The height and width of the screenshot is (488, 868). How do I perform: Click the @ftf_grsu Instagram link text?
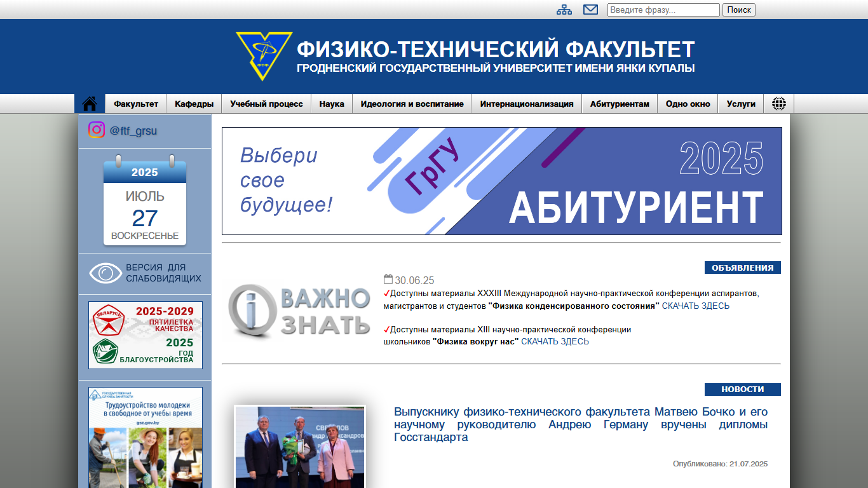point(133,131)
